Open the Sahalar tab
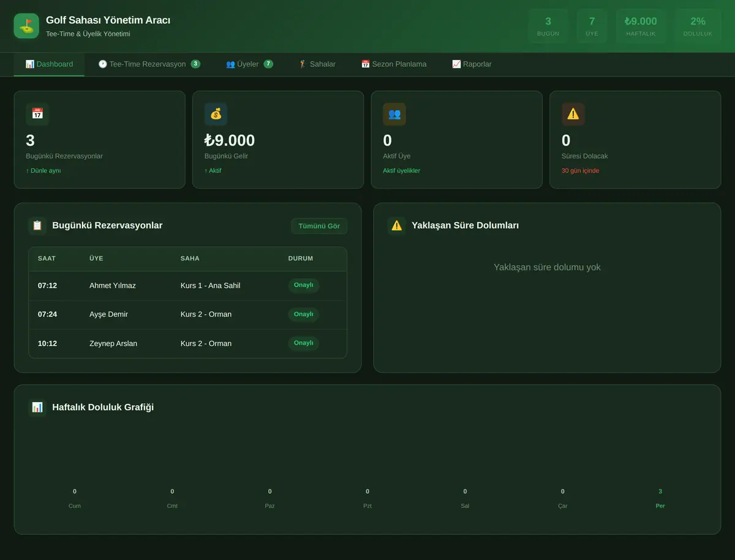 click(317, 64)
